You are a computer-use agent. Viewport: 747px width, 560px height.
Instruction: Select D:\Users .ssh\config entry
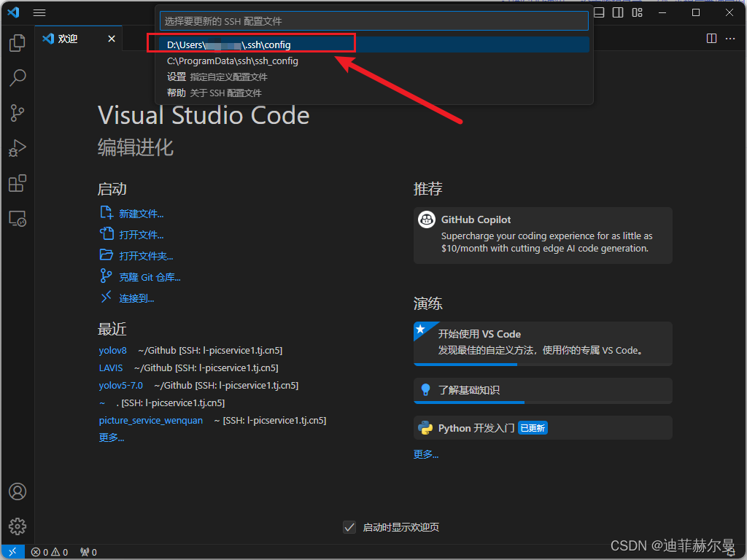point(374,44)
